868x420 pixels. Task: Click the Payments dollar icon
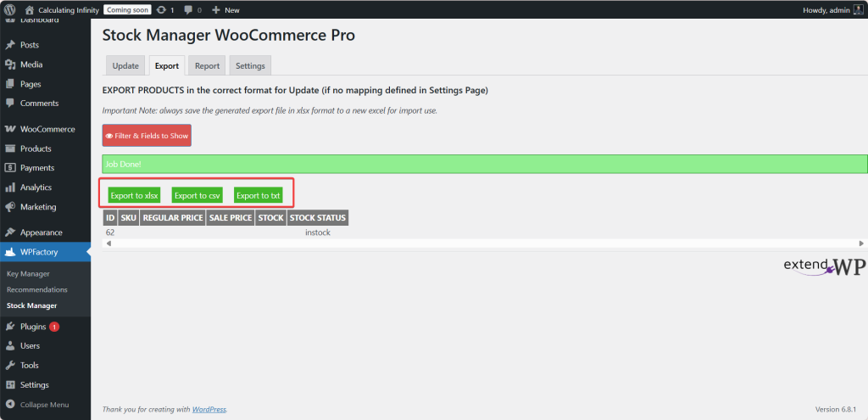10,168
